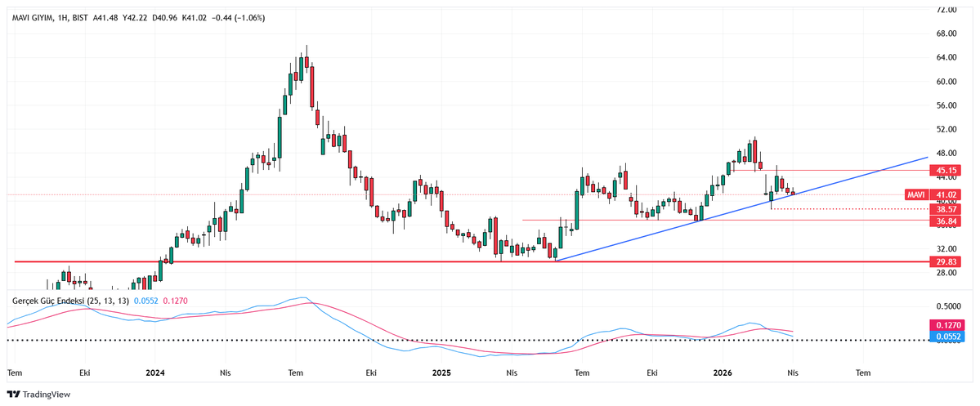This screenshot has width=980, height=406.
Task: Click the 0.1270 indicator value badge
Action: pyautogui.click(x=947, y=325)
